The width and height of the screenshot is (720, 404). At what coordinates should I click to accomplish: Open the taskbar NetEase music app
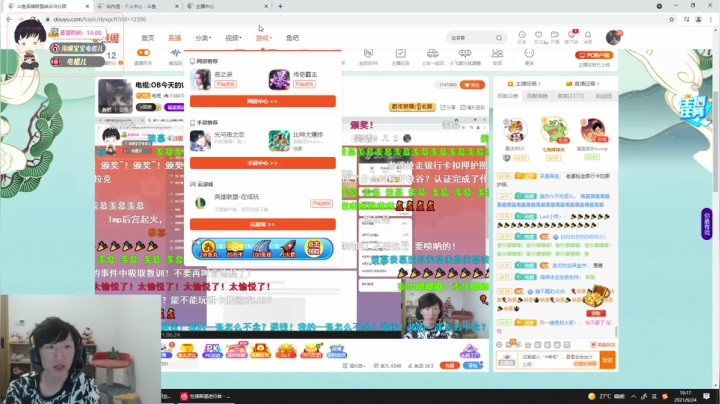(x=205, y=396)
